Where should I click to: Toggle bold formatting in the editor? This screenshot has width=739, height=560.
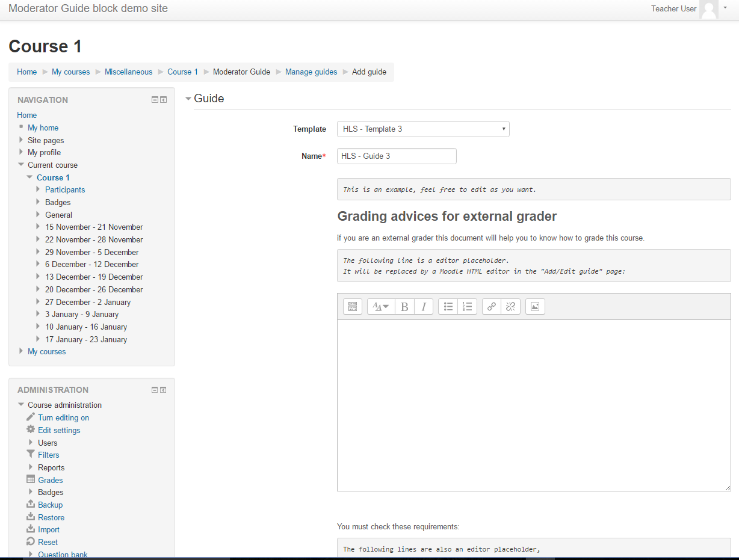[x=404, y=306]
